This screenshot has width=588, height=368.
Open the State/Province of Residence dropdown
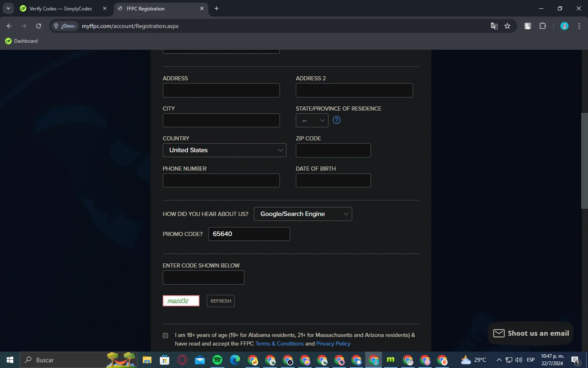[x=312, y=120]
